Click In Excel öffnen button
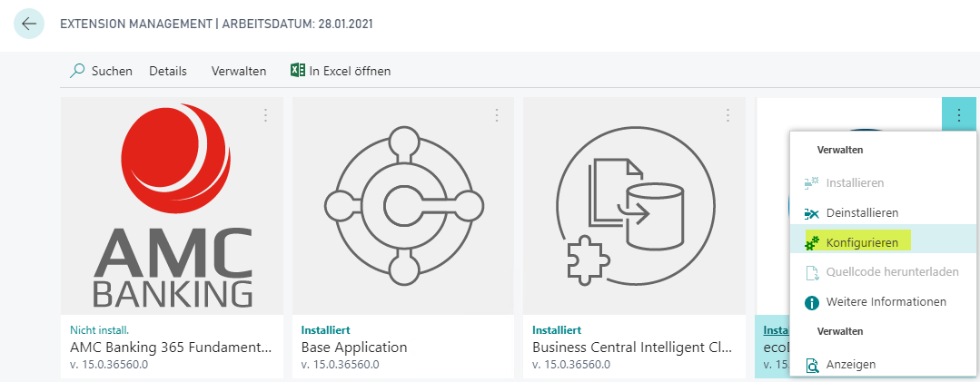980x382 pixels. click(x=341, y=71)
